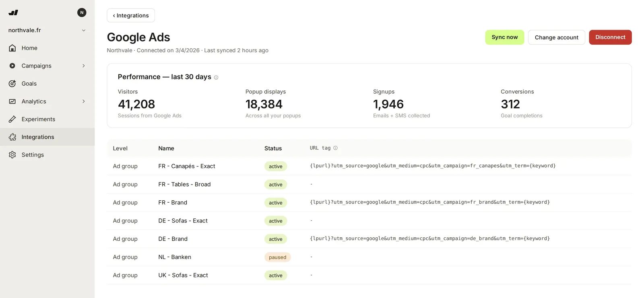This screenshot has height=298, width=644.
Task: Expand the Analytics submenu chevron
Action: click(84, 101)
